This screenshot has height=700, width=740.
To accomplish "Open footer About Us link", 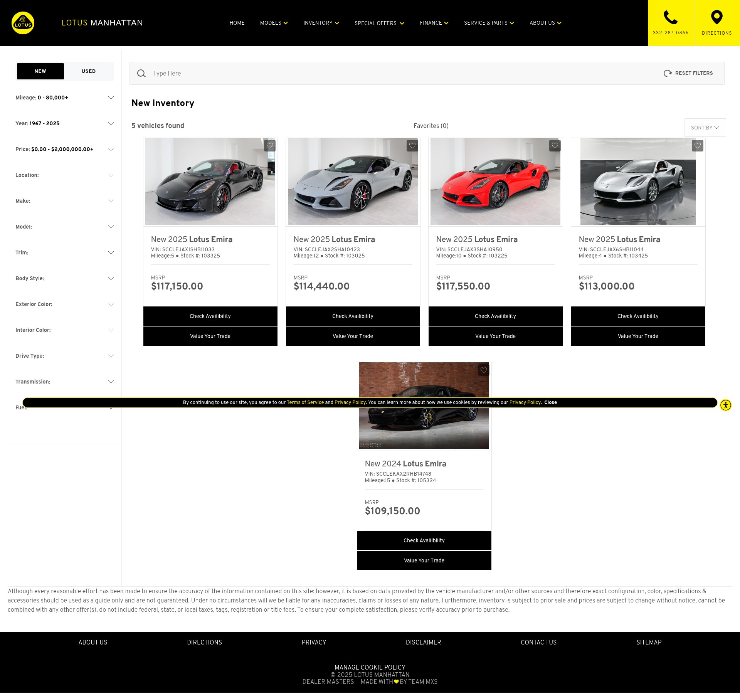I will pyautogui.click(x=93, y=642).
